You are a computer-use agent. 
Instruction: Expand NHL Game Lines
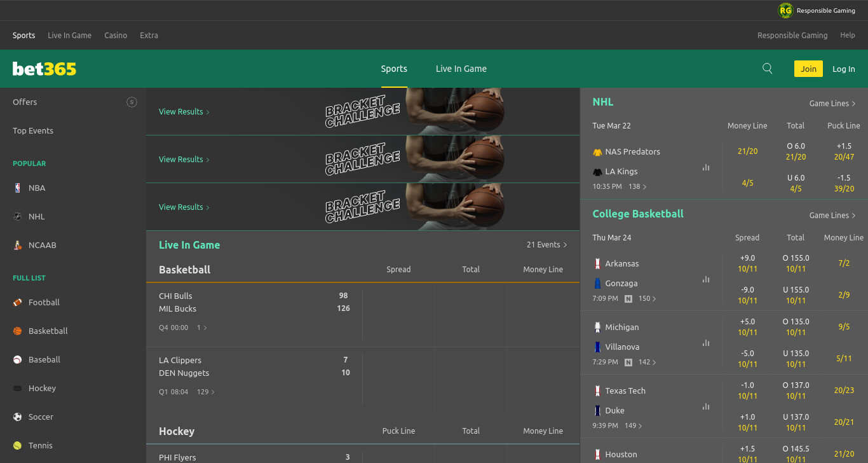pos(832,103)
